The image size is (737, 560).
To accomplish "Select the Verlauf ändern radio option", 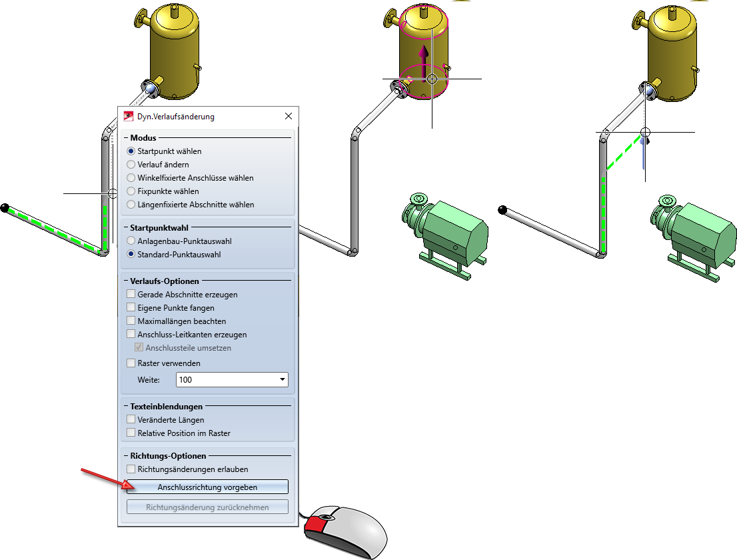I will 131,165.
